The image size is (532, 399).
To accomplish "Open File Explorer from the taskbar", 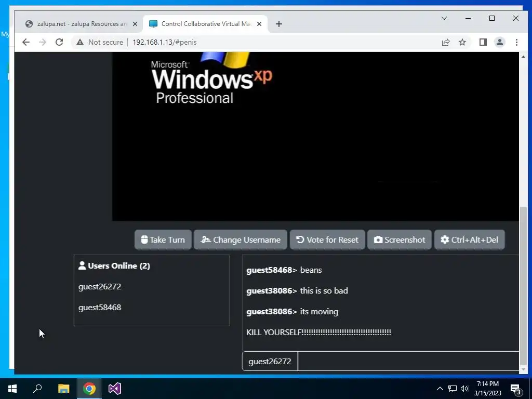I will click(63, 389).
